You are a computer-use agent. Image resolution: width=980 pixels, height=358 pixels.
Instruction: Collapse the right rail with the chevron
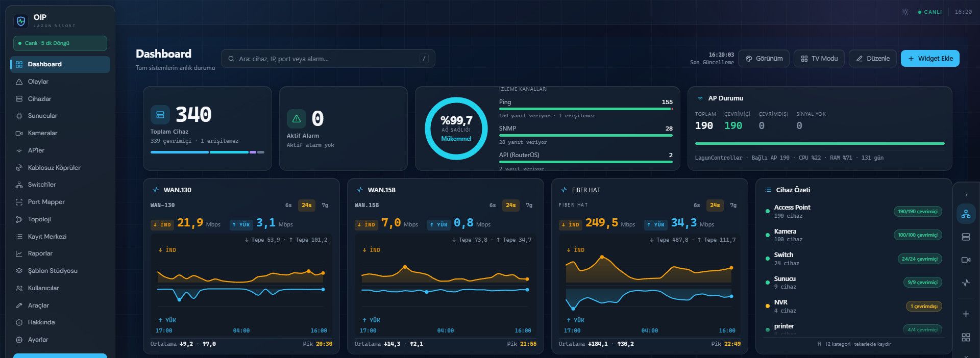coord(966,195)
